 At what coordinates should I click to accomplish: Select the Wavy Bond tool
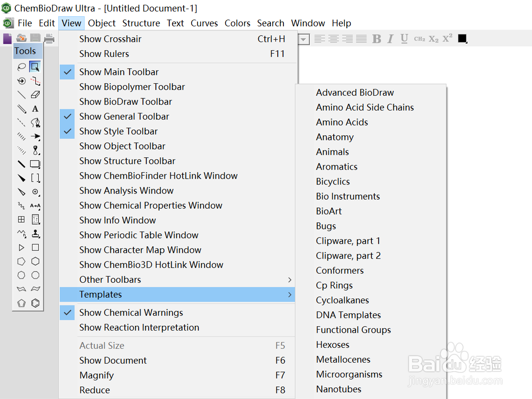[x=22, y=206]
